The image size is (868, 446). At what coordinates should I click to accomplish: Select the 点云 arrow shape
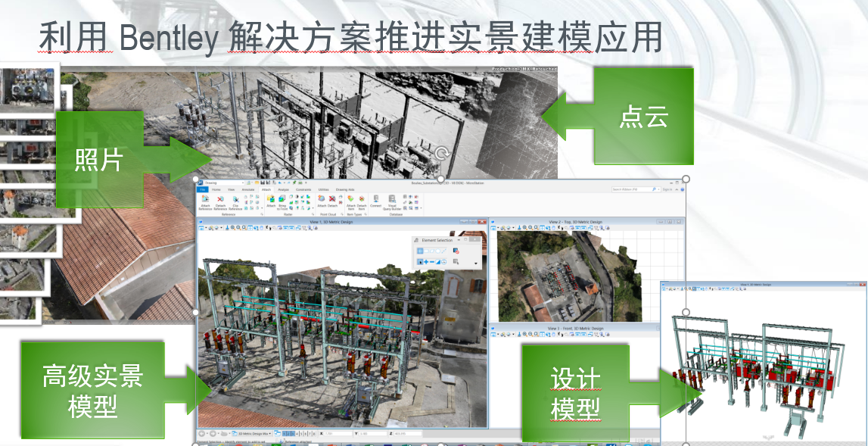click(618, 117)
